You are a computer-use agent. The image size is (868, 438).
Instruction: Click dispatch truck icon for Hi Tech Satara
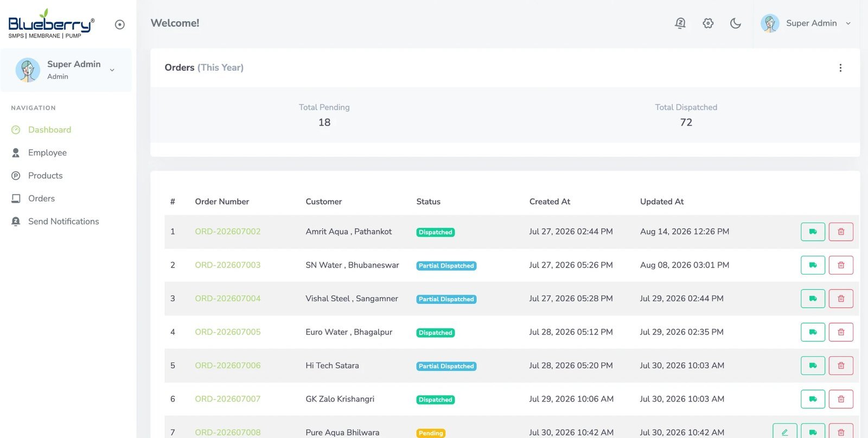[813, 366]
